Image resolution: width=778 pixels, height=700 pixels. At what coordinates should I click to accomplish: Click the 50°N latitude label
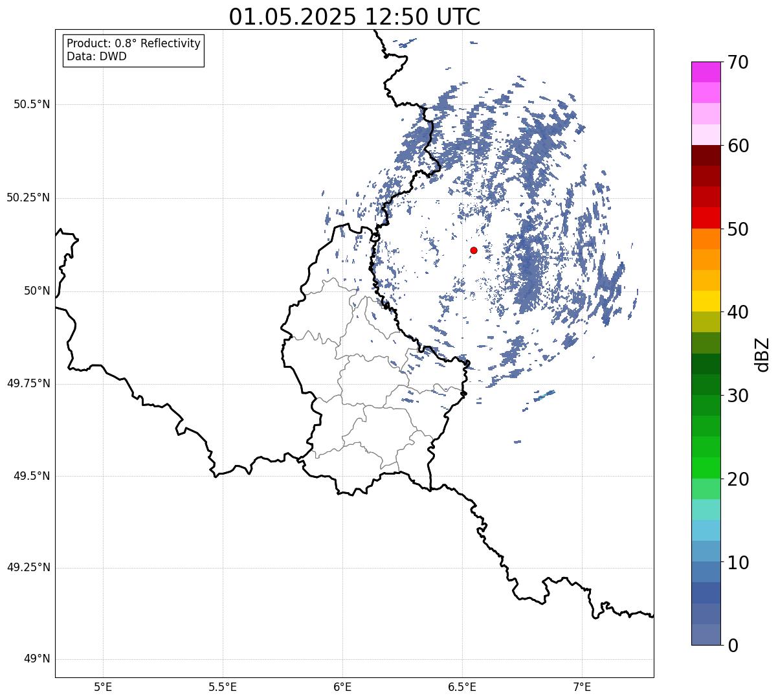[x=37, y=291]
